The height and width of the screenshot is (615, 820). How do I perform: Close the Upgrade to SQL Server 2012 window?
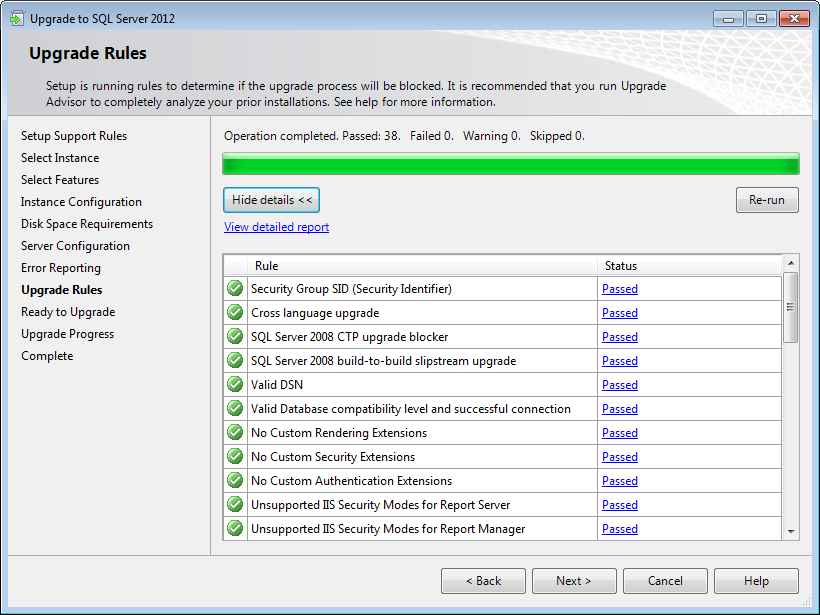(x=794, y=19)
